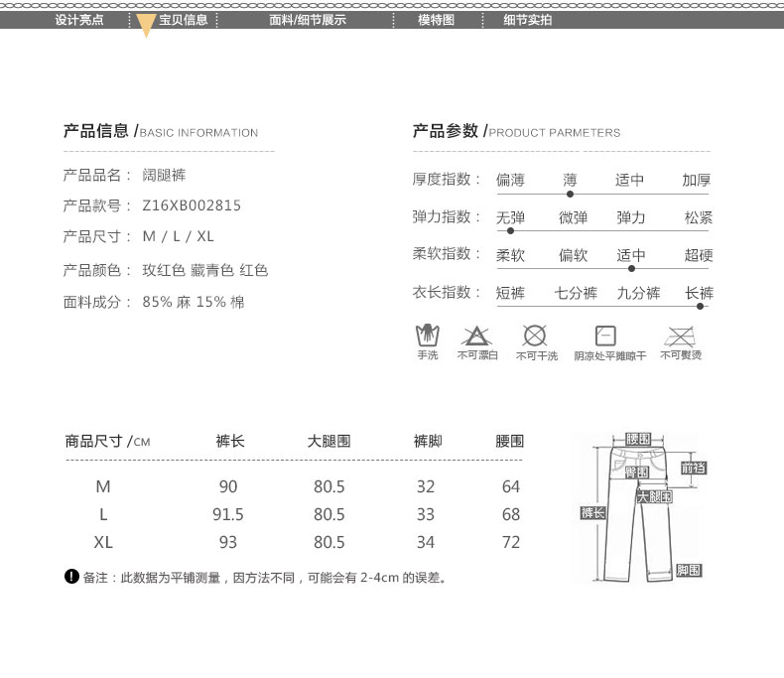
Task: Click the 不可熨烫 no-iron icon
Action: (680, 336)
